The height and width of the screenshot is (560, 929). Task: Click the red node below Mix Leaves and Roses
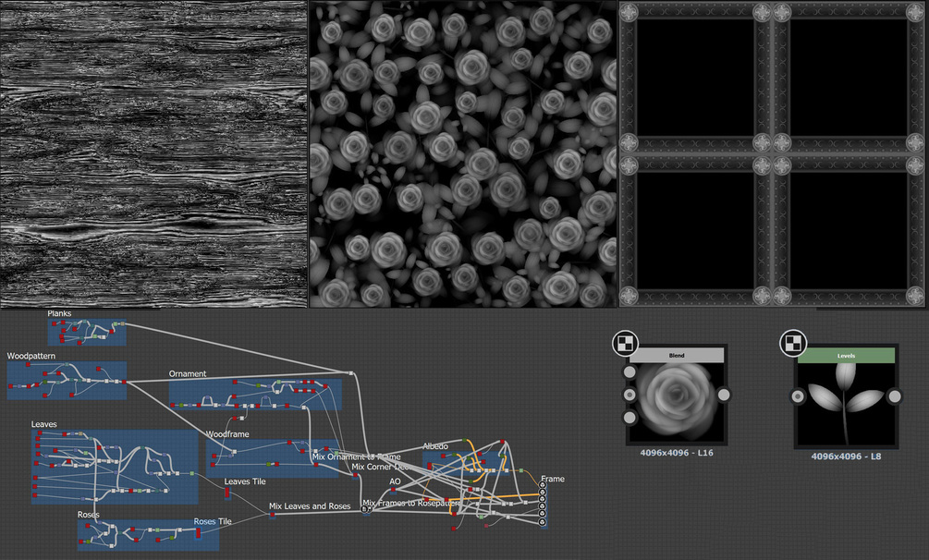pos(273,515)
